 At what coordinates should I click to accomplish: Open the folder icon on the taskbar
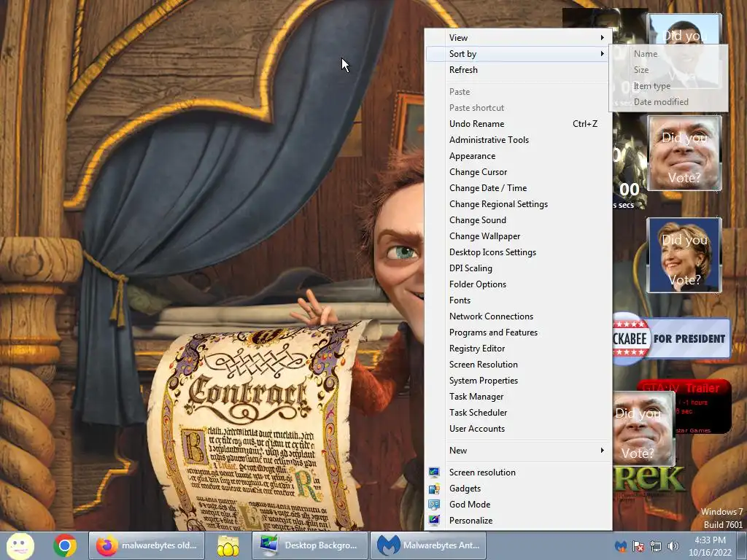[228, 545]
